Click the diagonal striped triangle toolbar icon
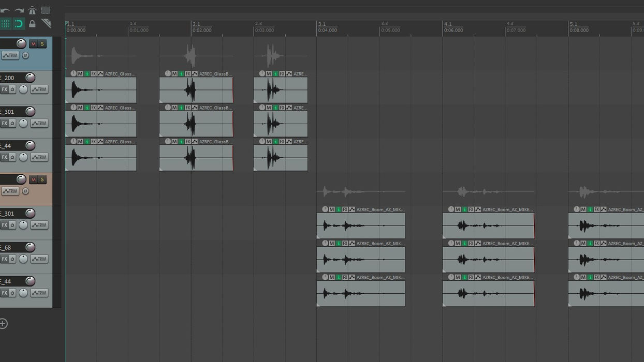644x362 pixels. click(x=46, y=24)
